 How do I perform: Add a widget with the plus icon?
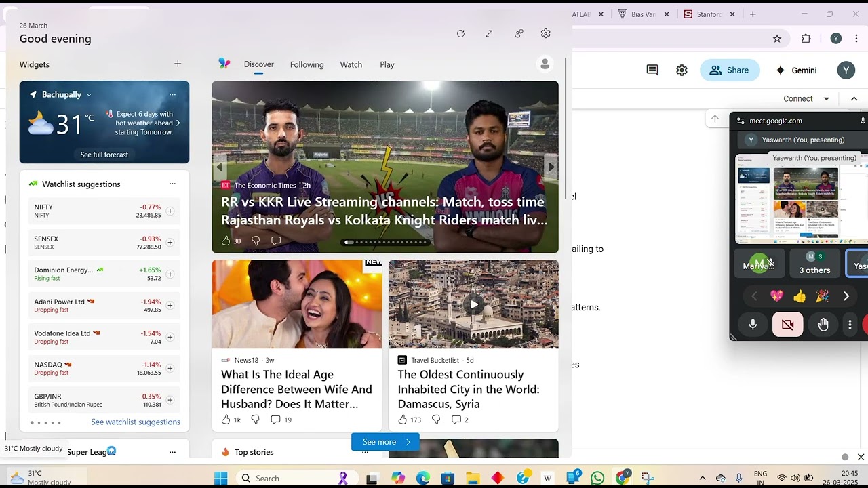pos(178,64)
